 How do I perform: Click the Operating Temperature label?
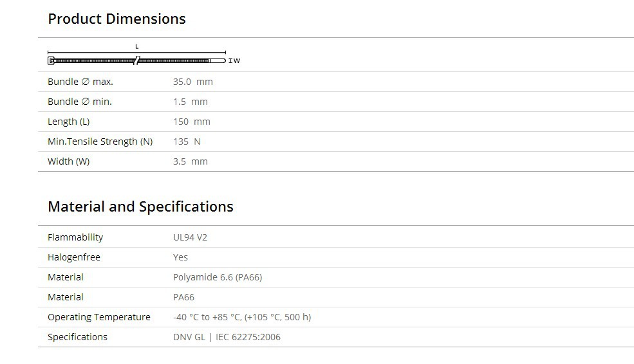tap(99, 317)
